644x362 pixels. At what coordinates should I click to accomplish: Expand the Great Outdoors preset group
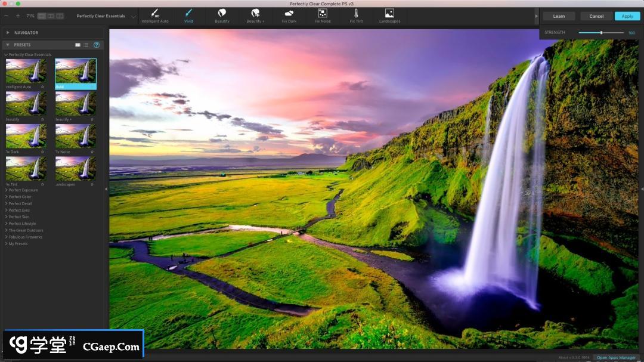click(25, 230)
